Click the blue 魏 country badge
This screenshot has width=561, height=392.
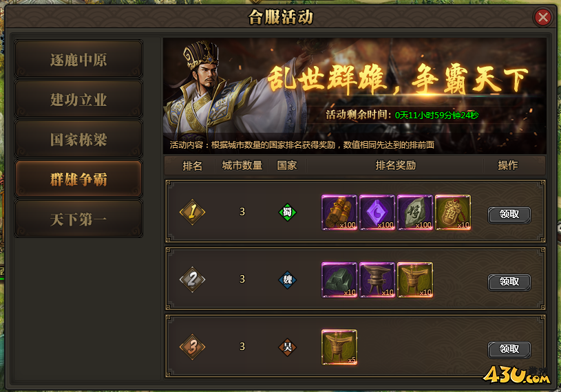click(287, 279)
